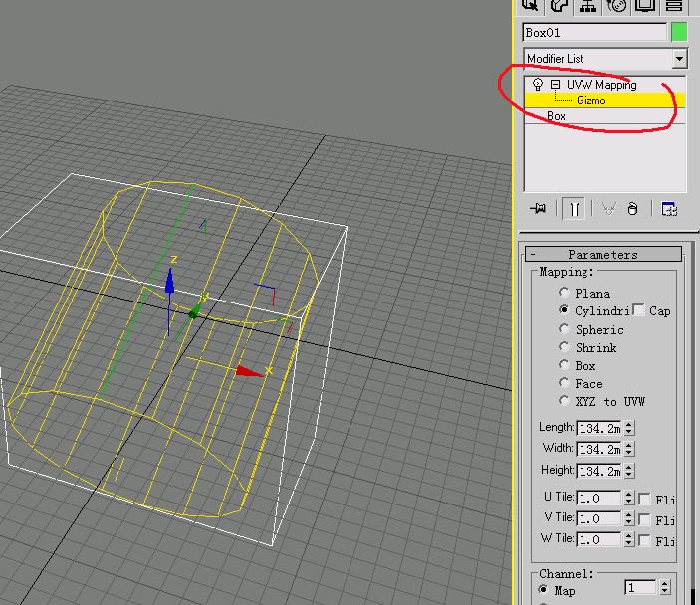Select Box in the modifier stack

point(556,116)
